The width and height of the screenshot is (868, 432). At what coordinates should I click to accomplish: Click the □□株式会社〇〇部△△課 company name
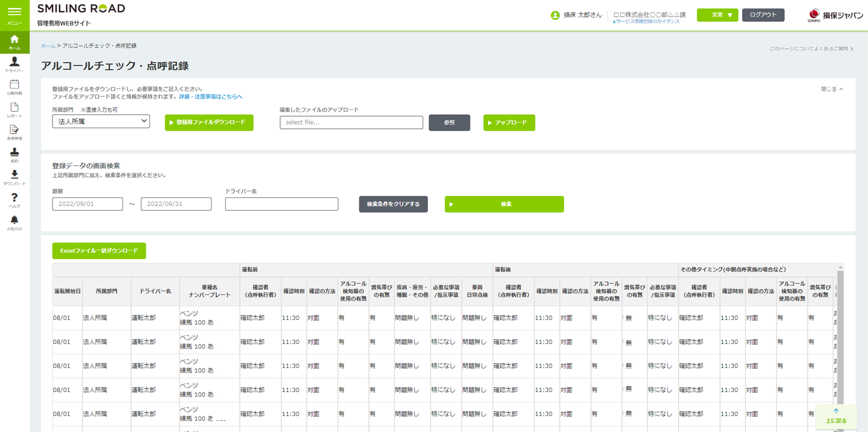click(649, 15)
